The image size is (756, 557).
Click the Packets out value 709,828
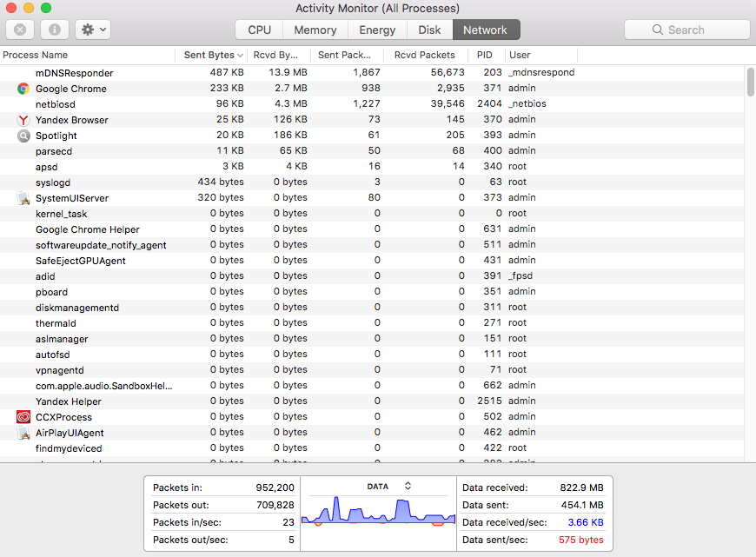tap(275, 505)
